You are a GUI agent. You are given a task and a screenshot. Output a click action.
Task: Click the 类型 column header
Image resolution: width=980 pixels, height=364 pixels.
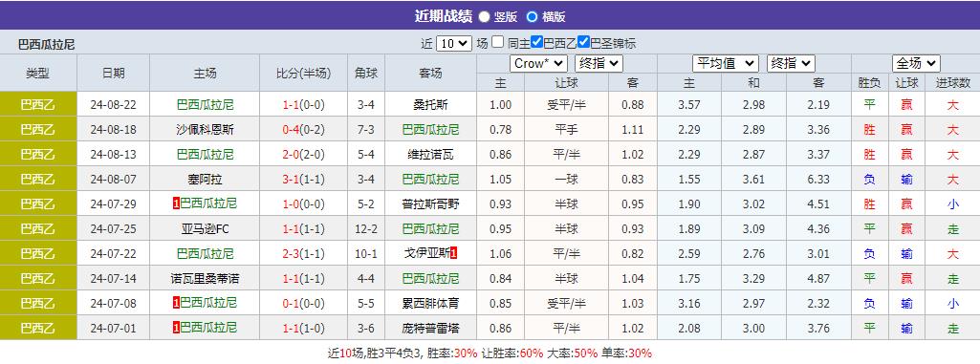tap(38, 73)
